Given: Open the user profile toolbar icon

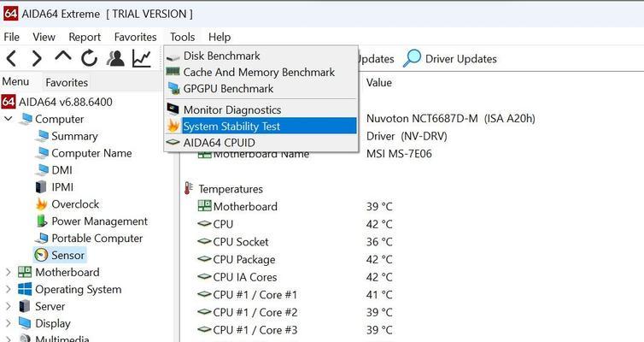Looking at the screenshot, I should coord(115,58).
